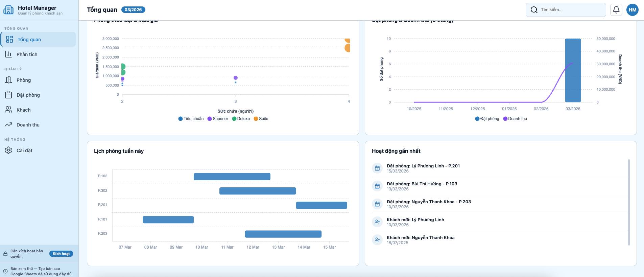Viewport: 644px width, 277px height.
Task: Select Tổng quan menu item
Action: (29, 40)
